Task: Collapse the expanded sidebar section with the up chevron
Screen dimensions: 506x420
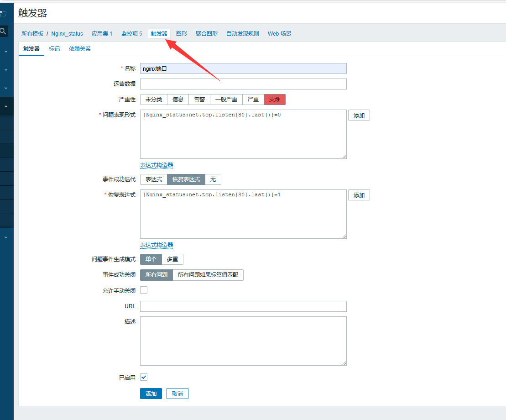Action: 6,106
